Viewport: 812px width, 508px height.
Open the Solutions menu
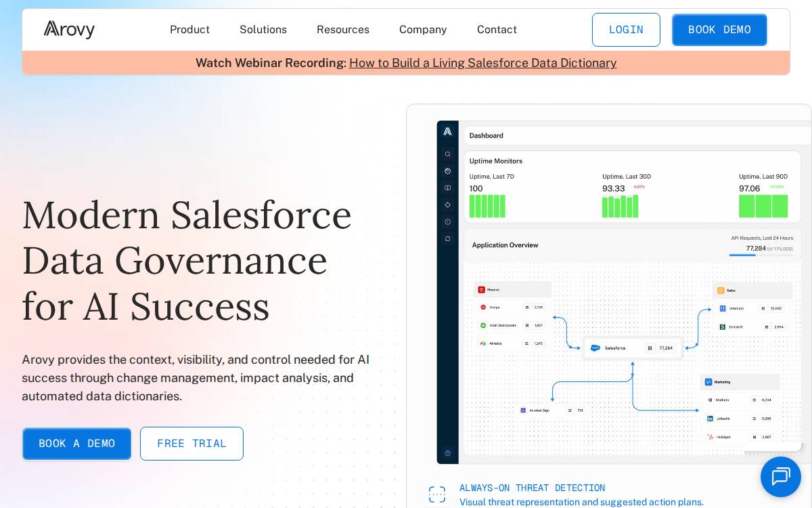(x=263, y=30)
